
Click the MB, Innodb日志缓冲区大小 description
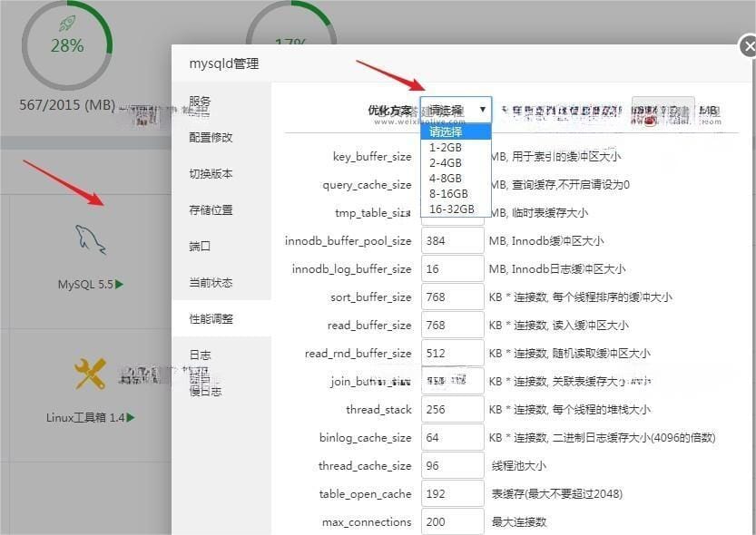point(557,268)
